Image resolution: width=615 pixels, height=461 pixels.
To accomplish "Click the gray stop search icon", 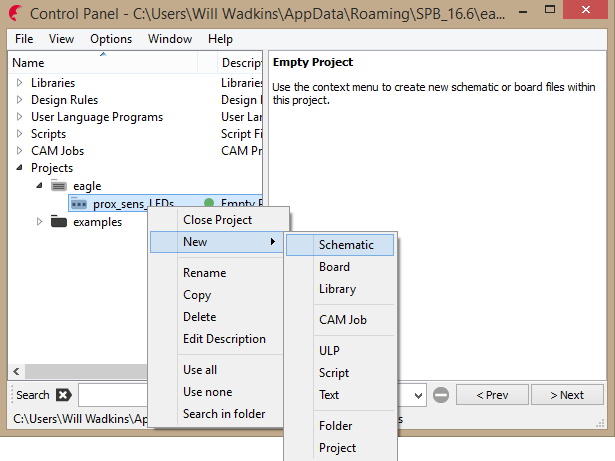I will (441, 395).
